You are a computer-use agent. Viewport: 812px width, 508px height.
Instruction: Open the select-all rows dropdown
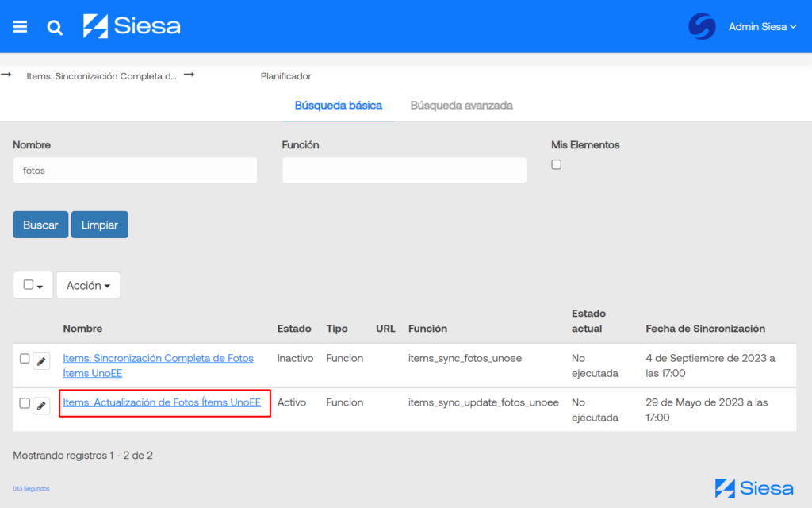click(x=33, y=284)
